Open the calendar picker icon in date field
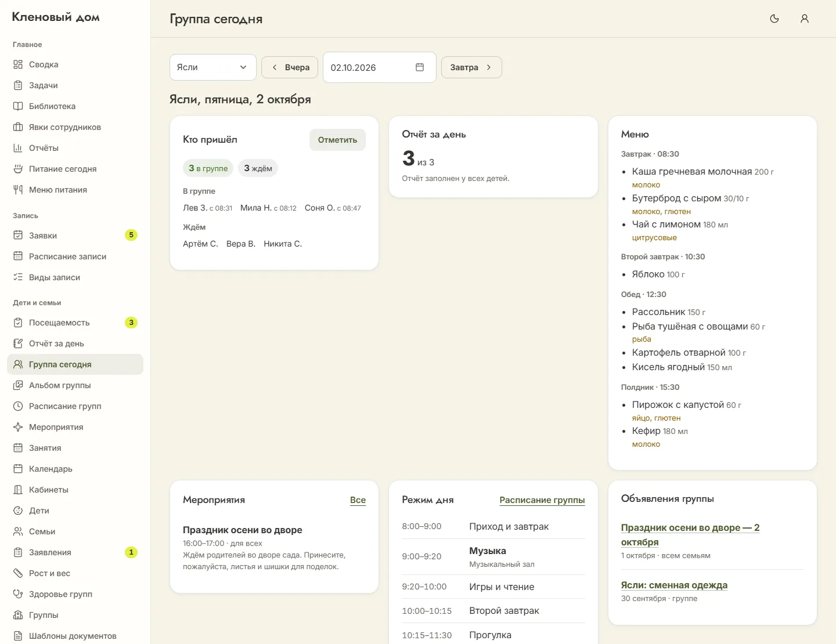The width and height of the screenshot is (836, 644). pos(420,67)
